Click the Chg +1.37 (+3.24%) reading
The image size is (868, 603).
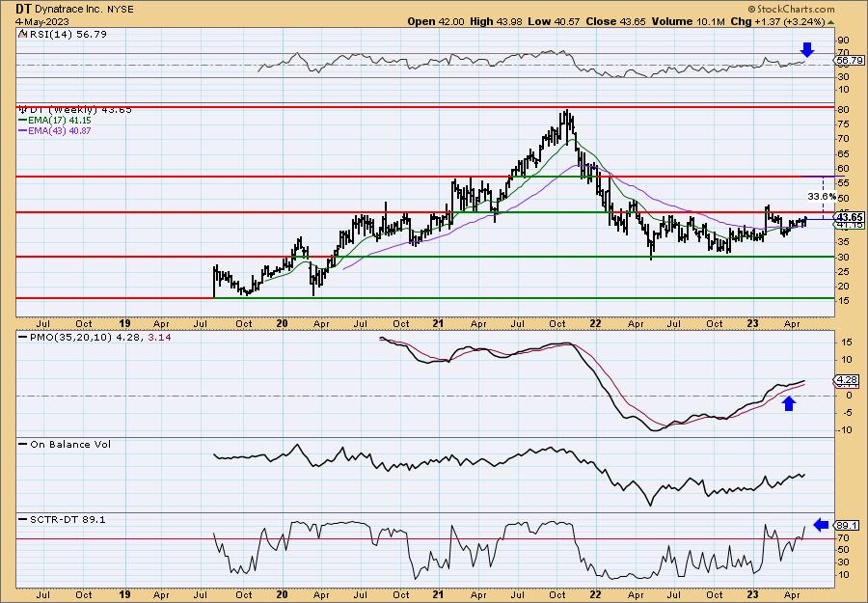coord(777,21)
